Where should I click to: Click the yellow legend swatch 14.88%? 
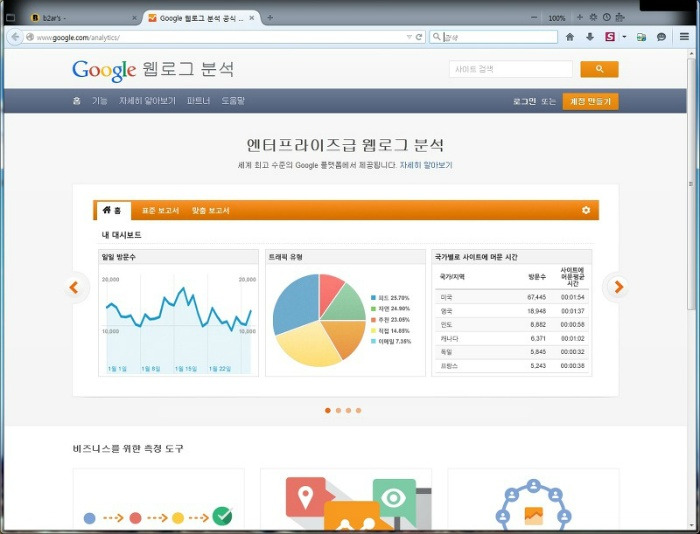pos(373,331)
